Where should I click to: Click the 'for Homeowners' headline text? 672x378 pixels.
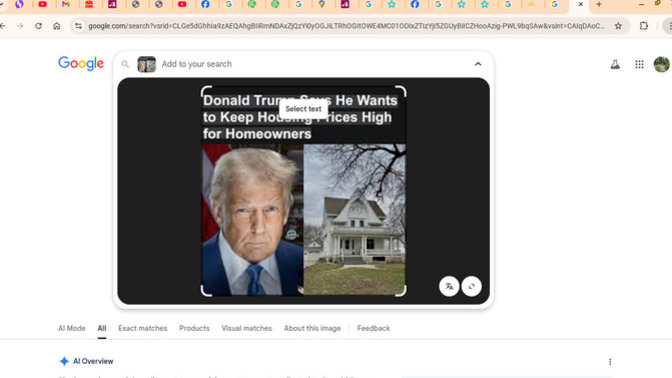pyautogui.click(x=257, y=134)
